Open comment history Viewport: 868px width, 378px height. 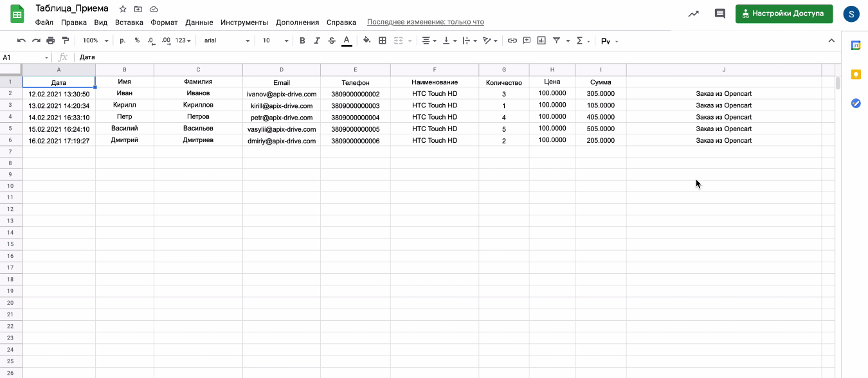click(720, 14)
